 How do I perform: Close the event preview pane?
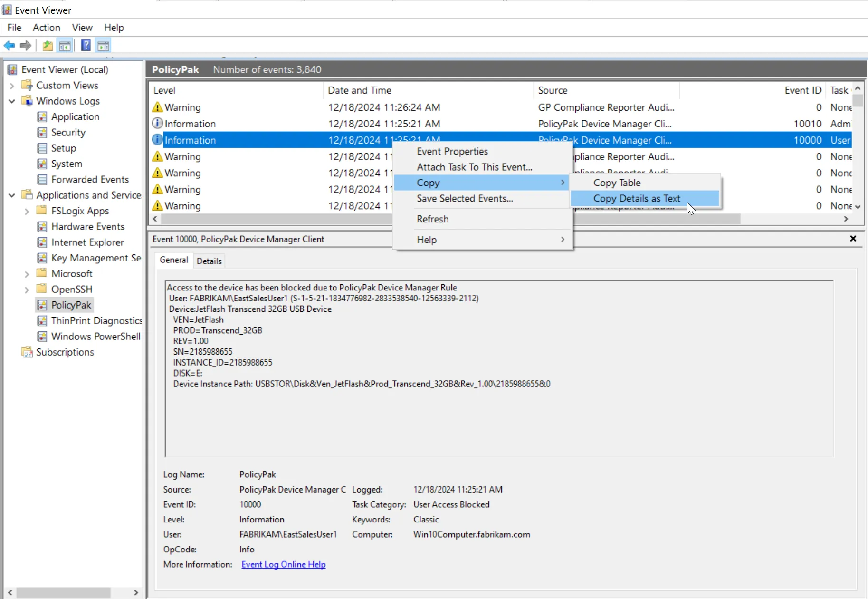click(x=853, y=239)
